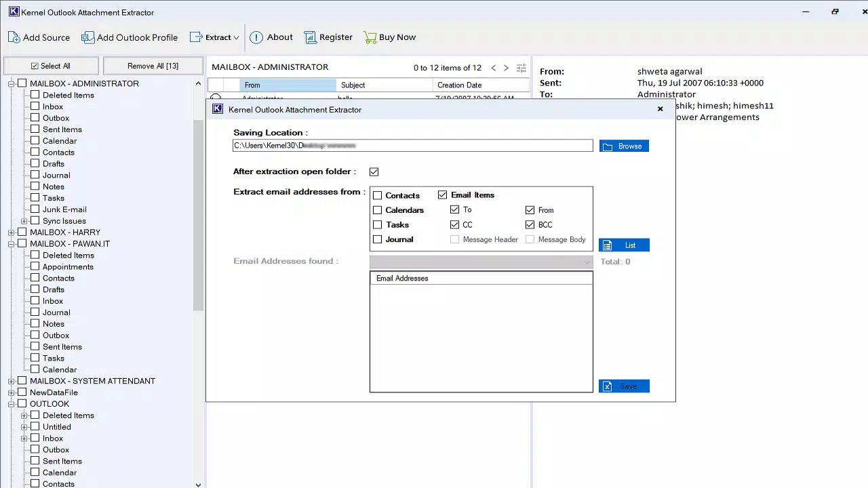This screenshot has height=488, width=868.
Task: Open the About info icon
Action: click(x=256, y=37)
